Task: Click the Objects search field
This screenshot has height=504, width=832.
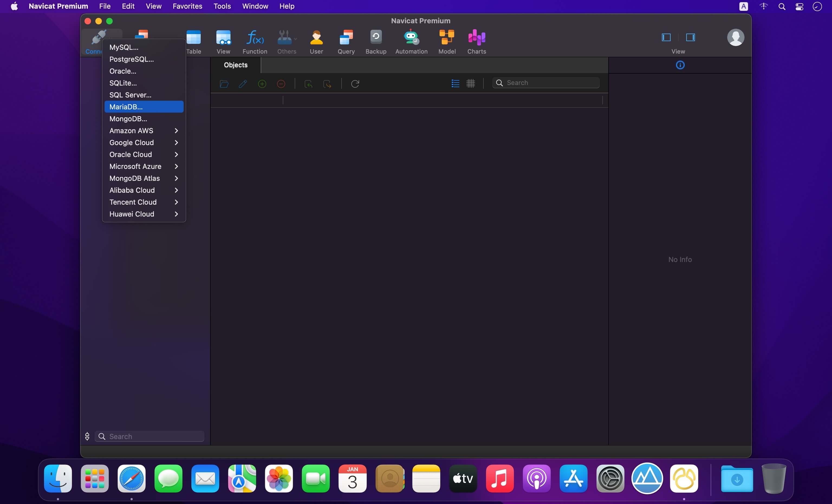Action: [x=546, y=83]
